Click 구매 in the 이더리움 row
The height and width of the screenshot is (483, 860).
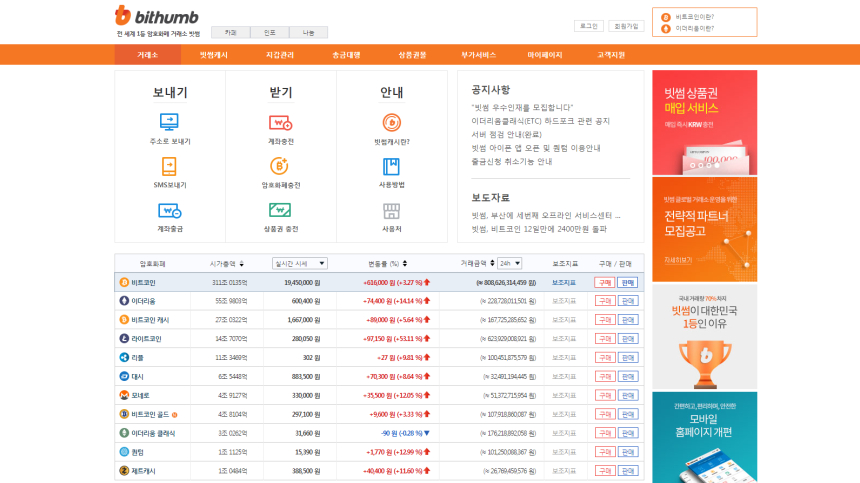[x=604, y=301]
